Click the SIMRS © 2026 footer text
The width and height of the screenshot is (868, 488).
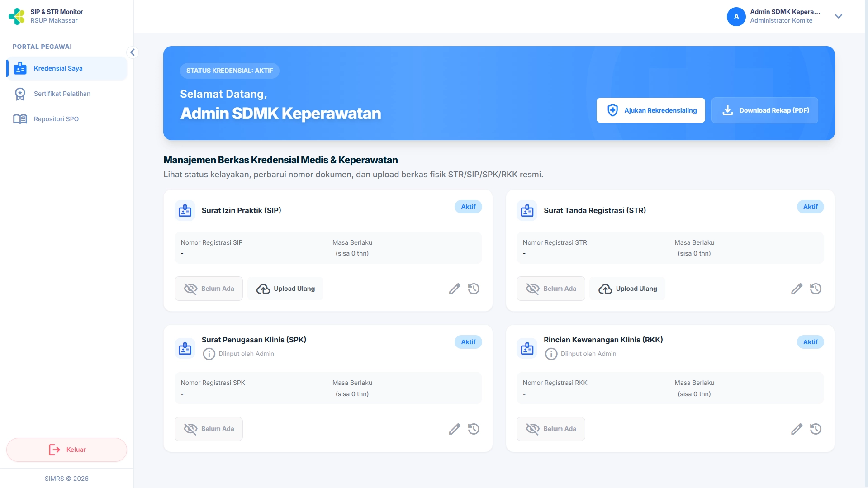point(66,479)
